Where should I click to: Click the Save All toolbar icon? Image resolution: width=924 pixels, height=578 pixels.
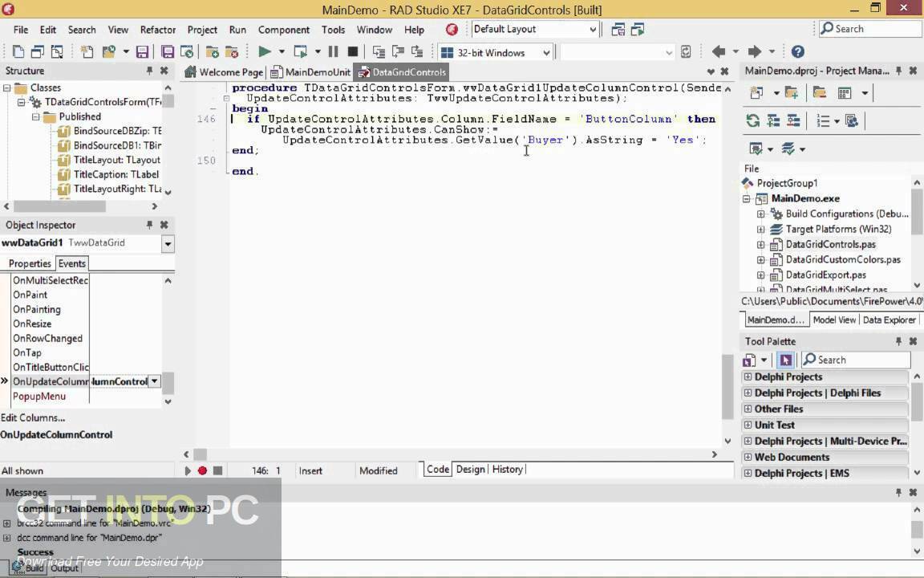coord(168,52)
